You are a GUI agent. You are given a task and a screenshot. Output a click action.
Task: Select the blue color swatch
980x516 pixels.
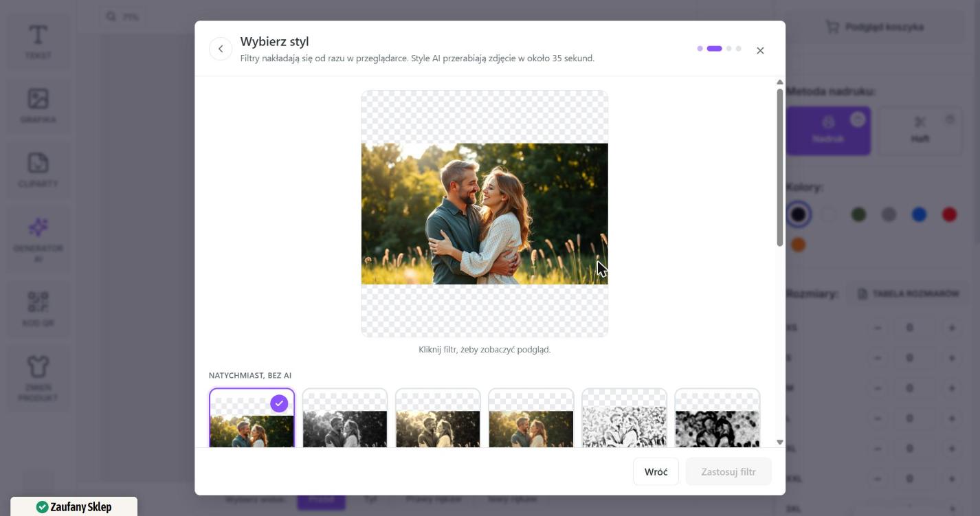[919, 215]
